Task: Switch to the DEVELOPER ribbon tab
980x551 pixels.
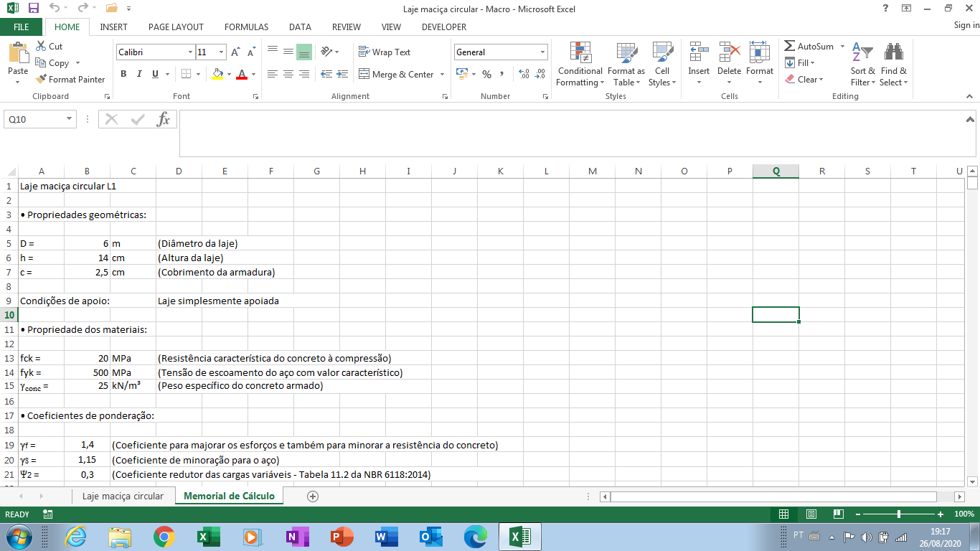Action: tap(444, 27)
